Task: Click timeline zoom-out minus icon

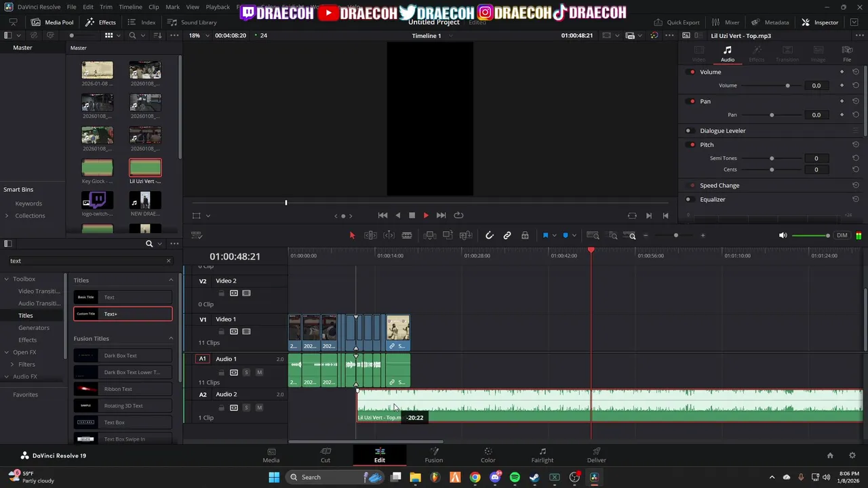Action: point(646,235)
